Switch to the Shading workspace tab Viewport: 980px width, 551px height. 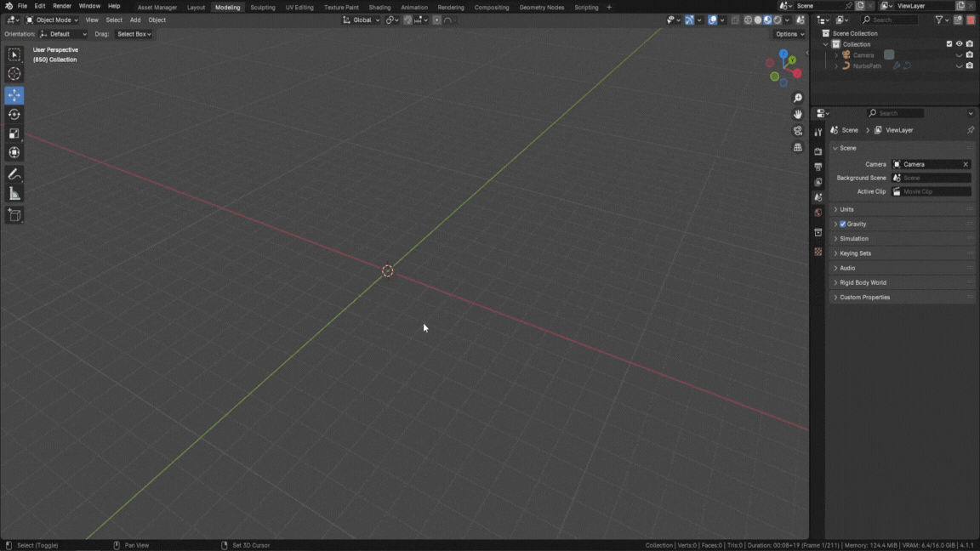coord(379,8)
